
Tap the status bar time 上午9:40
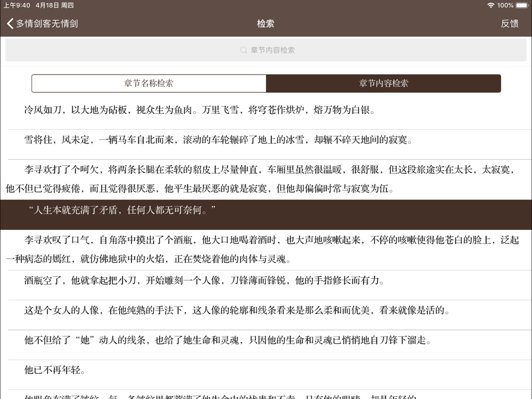(16, 5)
